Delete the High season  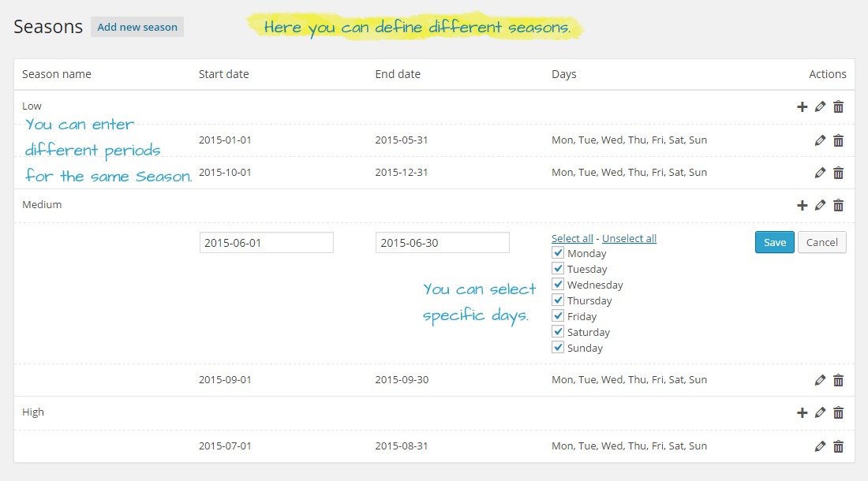(838, 412)
